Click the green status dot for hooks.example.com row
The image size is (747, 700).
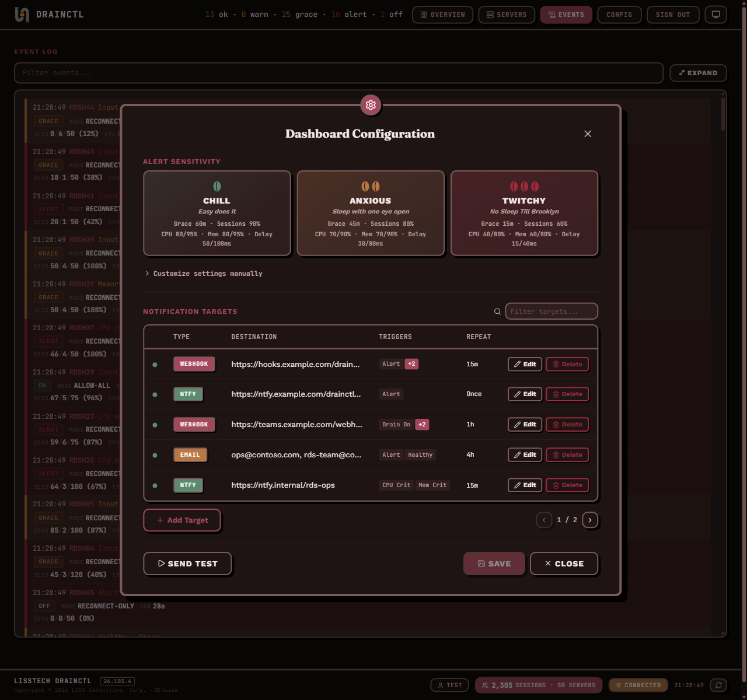[155, 365]
